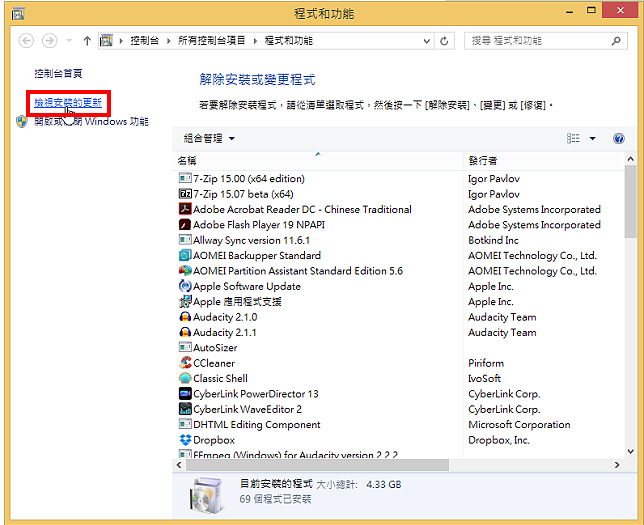644x525 pixels.
Task: Click the 7-Zip 15.00 (x64 edition) name
Action: click(249, 179)
